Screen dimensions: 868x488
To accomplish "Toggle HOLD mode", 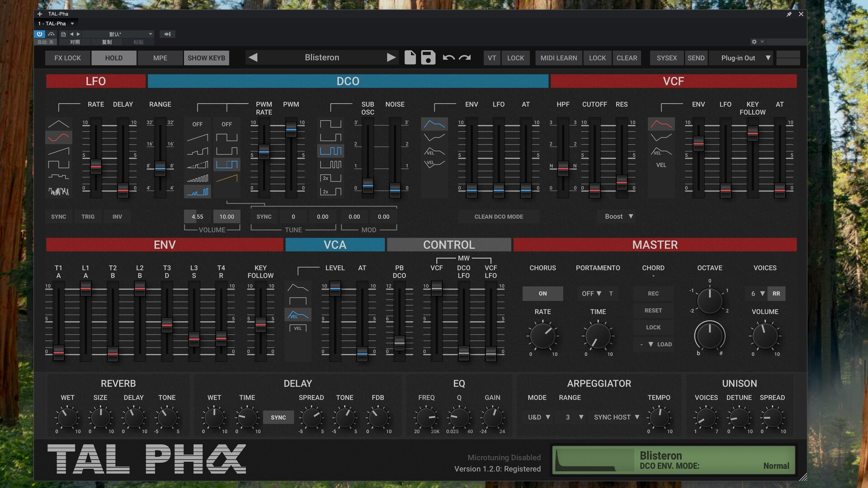I will (114, 58).
